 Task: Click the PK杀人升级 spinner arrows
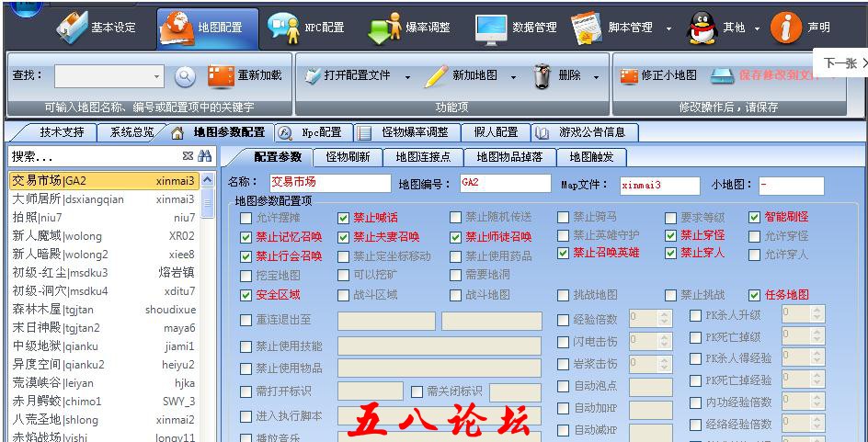click(x=816, y=314)
